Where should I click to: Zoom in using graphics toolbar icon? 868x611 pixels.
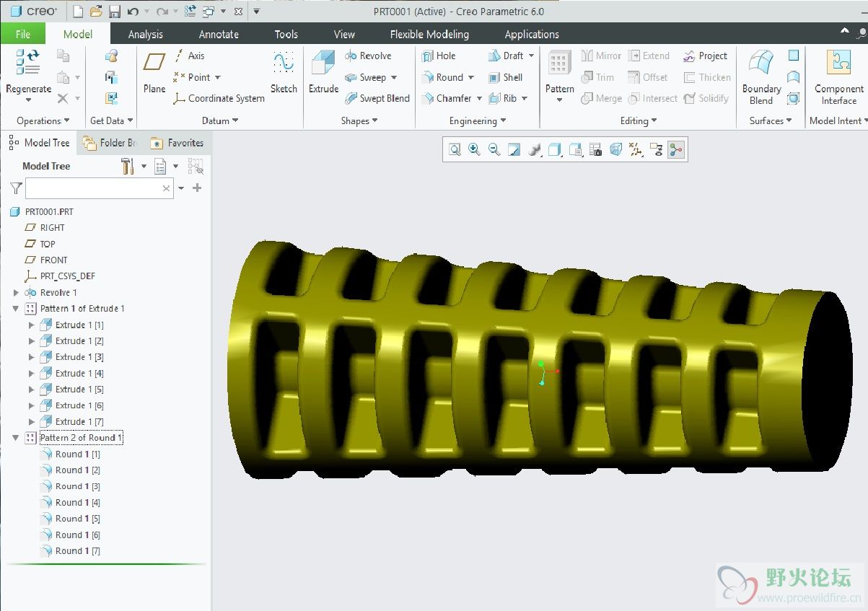474,149
